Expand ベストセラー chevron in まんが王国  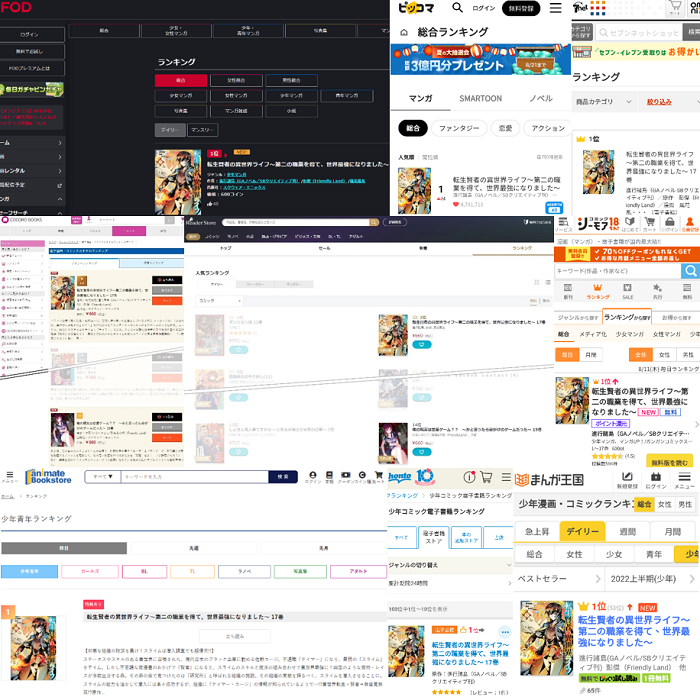click(598, 579)
